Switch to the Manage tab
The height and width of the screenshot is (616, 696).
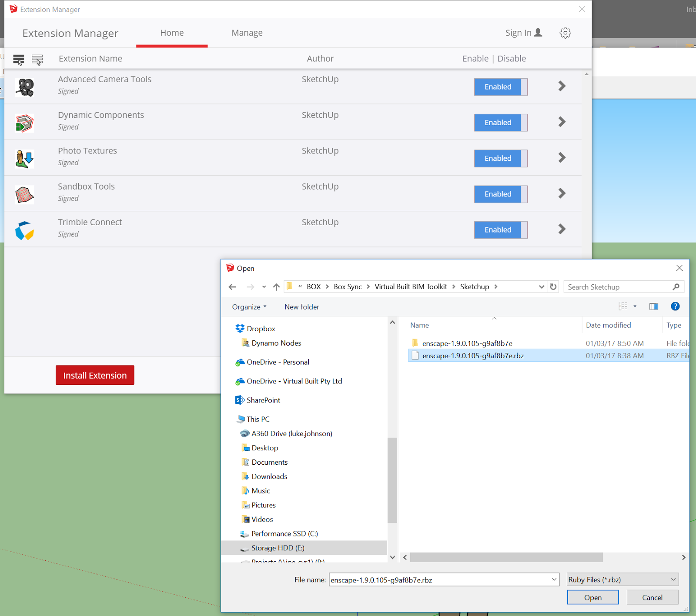click(x=247, y=33)
